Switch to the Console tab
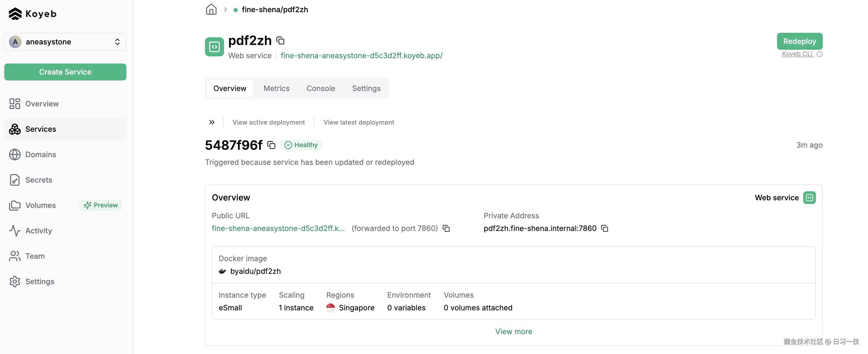Image resolution: width=868 pixels, height=354 pixels. (321, 88)
